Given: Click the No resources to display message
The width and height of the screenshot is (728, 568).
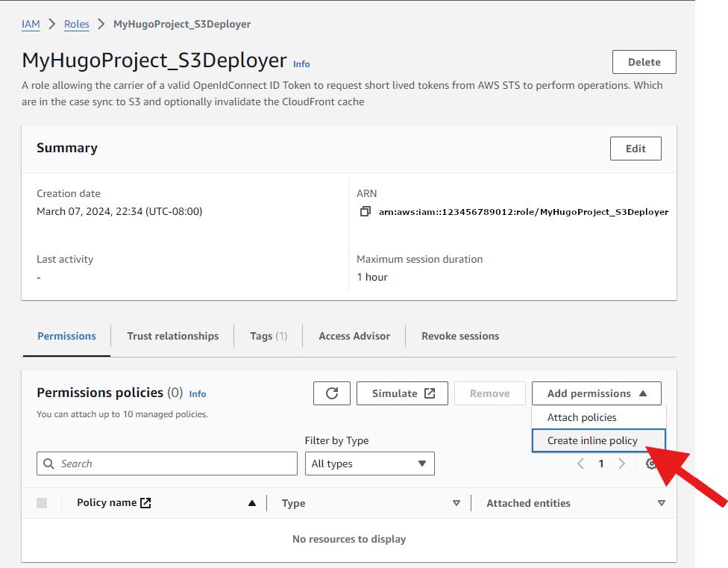Looking at the screenshot, I should click(349, 539).
